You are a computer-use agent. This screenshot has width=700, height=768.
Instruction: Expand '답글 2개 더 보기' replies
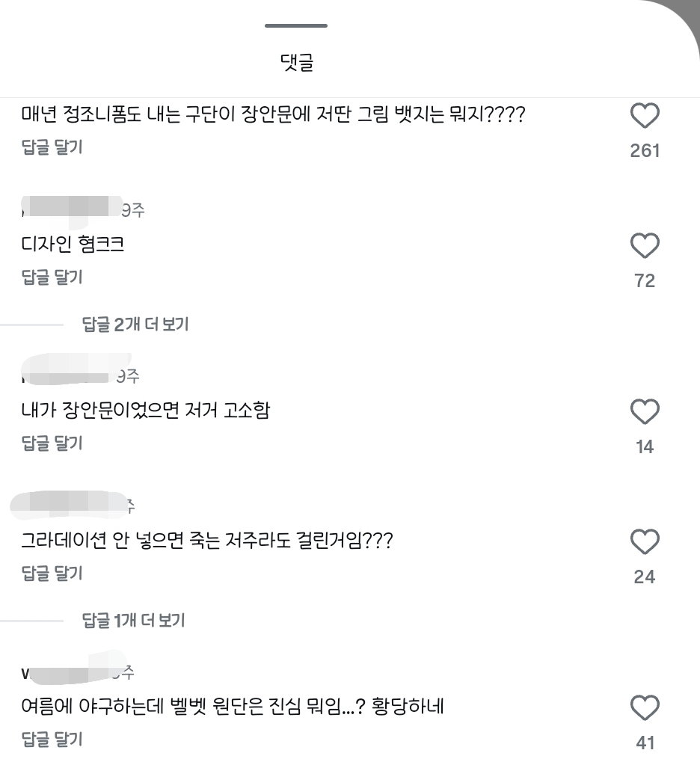(x=135, y=324)
